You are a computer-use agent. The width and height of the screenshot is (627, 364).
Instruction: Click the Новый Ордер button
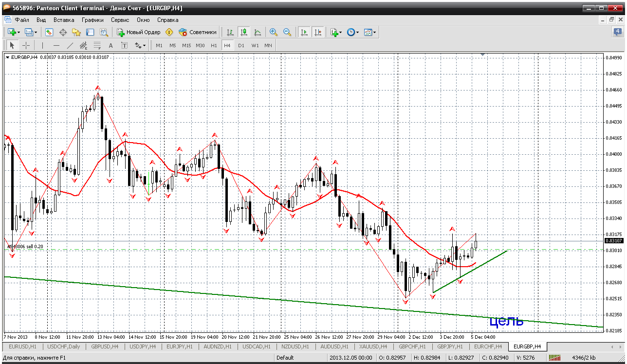pyautogui.click(x=139, y=32)
